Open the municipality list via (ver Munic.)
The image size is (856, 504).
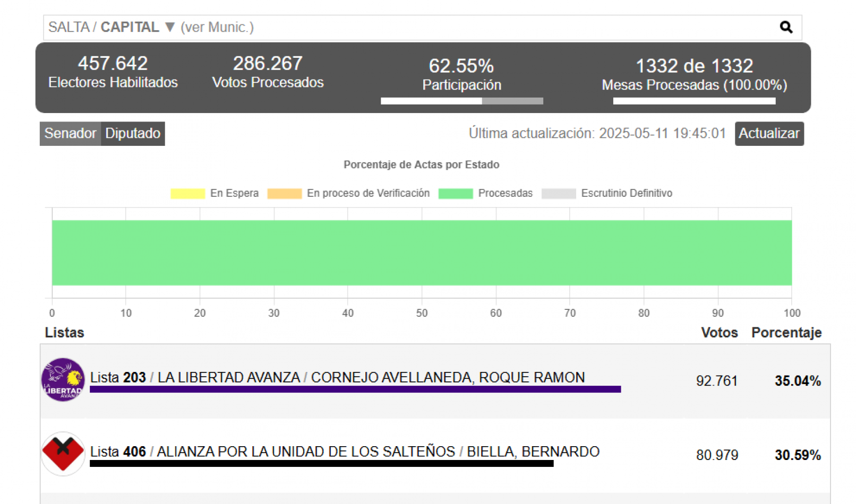(217, 27)
